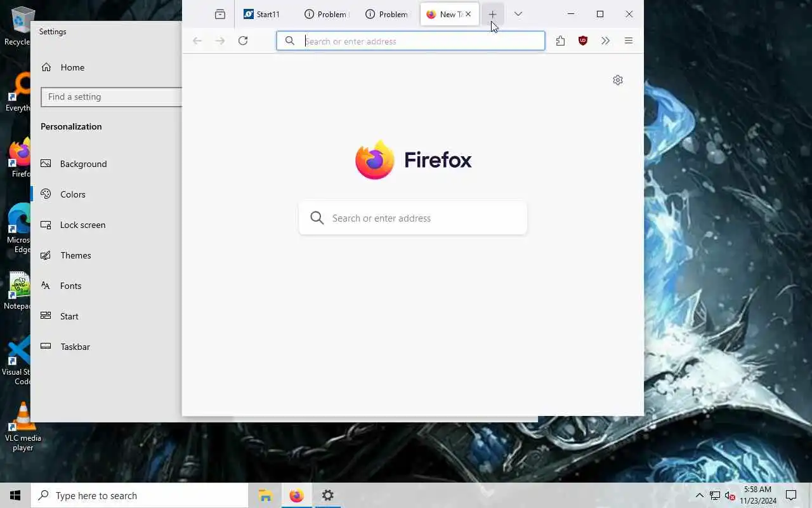
Task: Select the Everything desktop shortcut
Action: pos(18,92)
